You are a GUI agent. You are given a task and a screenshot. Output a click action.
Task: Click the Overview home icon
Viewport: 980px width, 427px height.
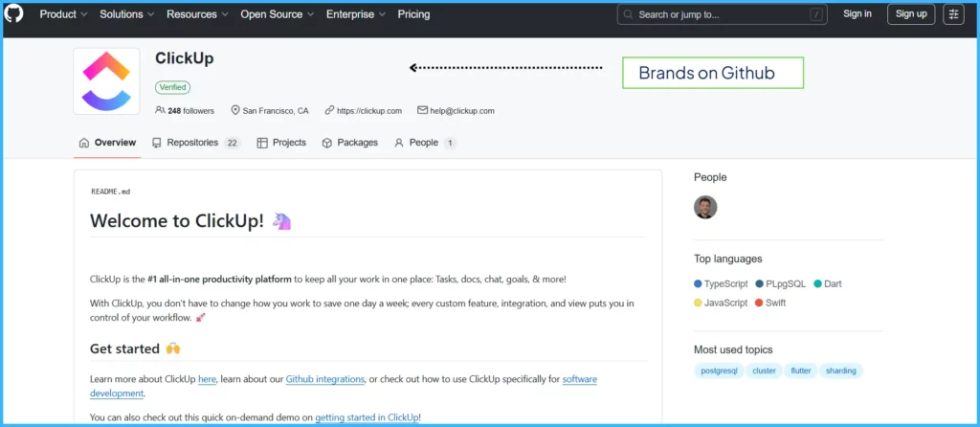tap(84, 143)
